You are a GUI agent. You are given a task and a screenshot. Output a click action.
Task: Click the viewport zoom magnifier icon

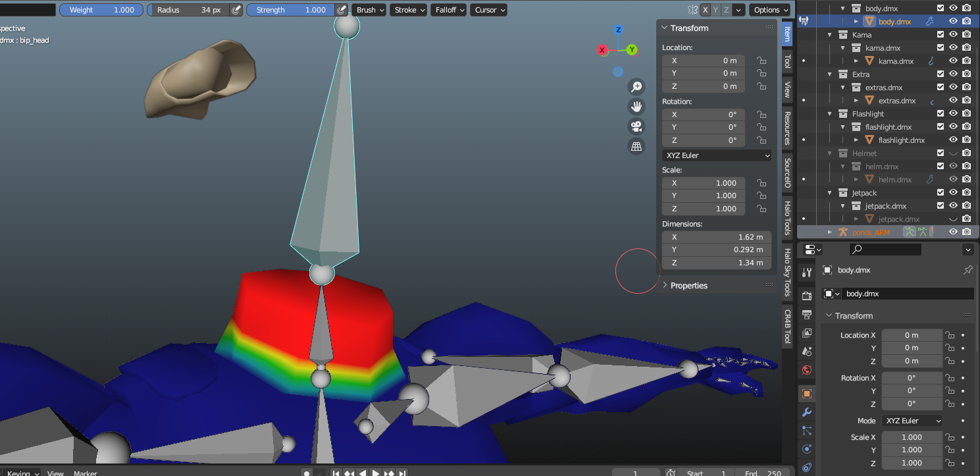click(x=636, y=87)
